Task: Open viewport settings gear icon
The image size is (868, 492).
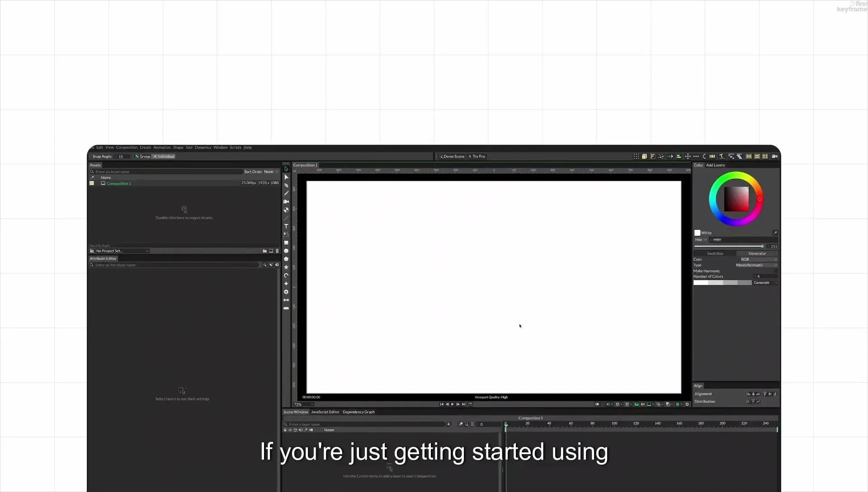Action: point(687,404)
